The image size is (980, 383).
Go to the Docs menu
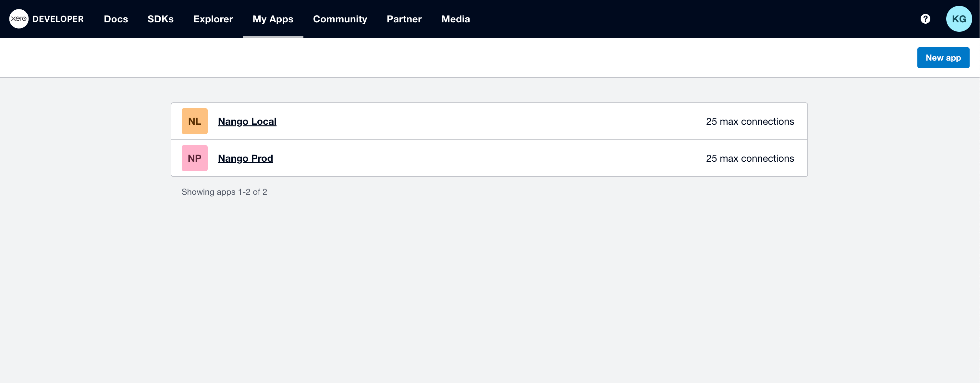point(116,19)
